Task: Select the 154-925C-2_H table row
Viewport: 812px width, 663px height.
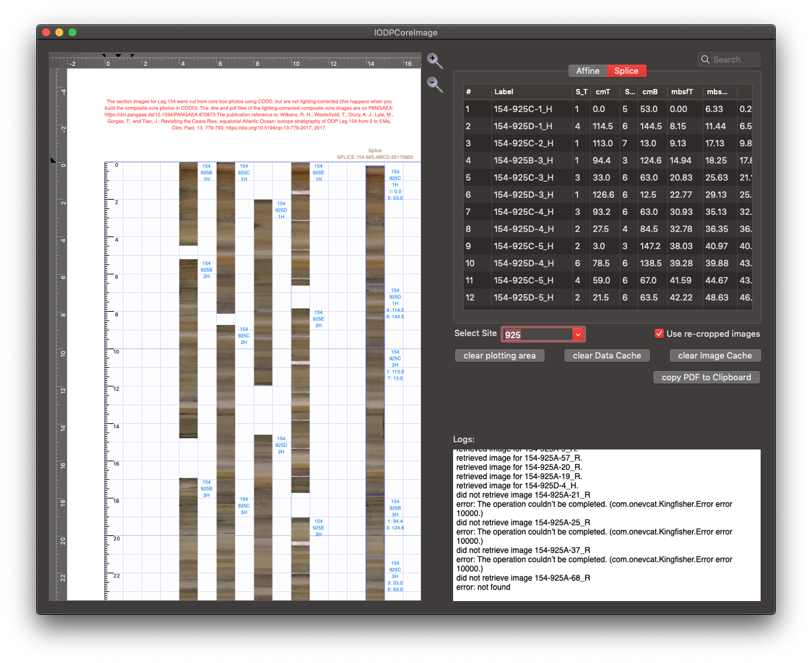Action: tap(607, 143)
